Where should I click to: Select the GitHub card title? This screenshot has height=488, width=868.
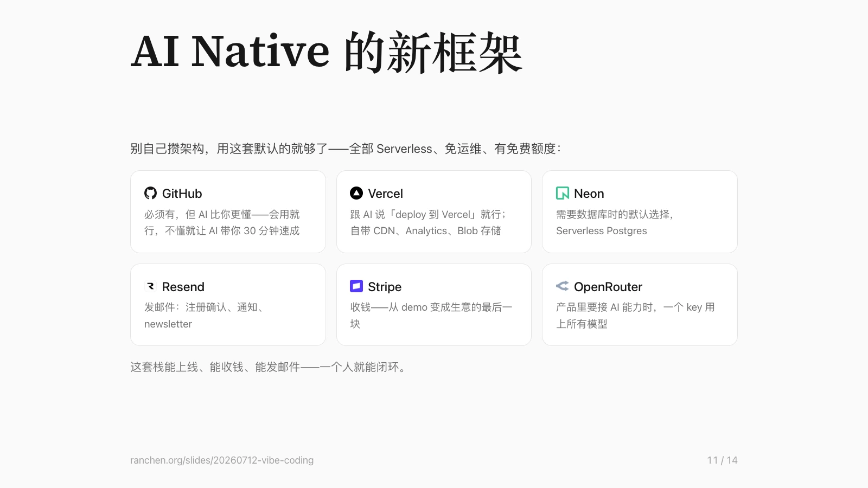click(182, 194)
